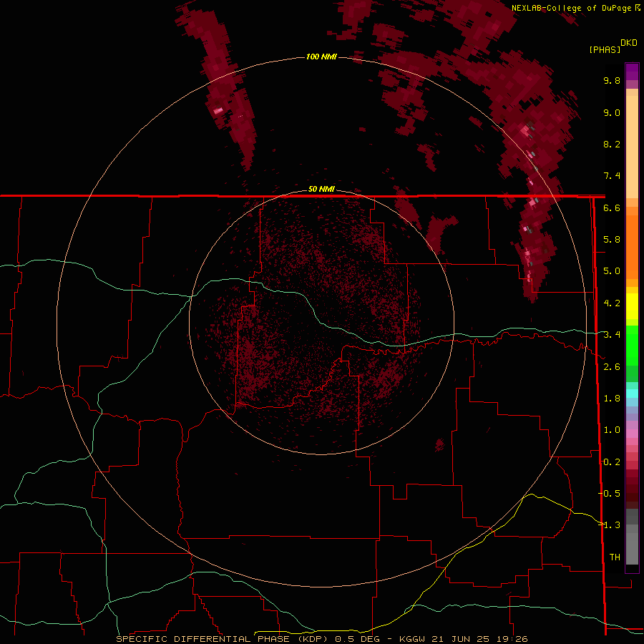The image size is (644, 644).
Task: Click the pink band in the legend
Action: tap(632, 434)
